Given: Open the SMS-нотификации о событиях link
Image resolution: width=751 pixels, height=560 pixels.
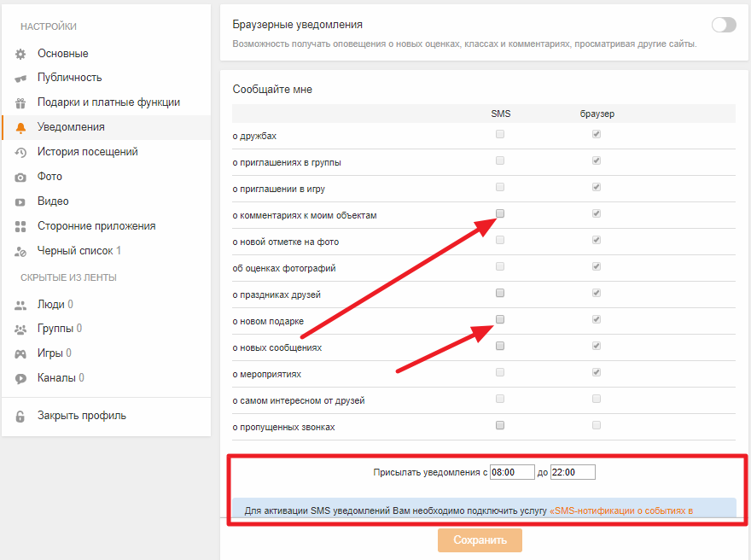Looking at the screenshot, I should [x=621, y=510].
